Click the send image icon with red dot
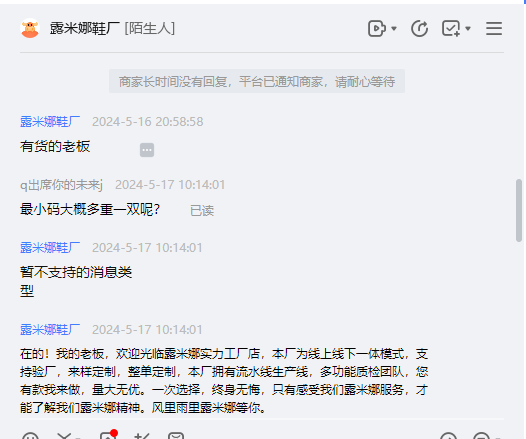 pyautogui.click(x=108, y=435)
